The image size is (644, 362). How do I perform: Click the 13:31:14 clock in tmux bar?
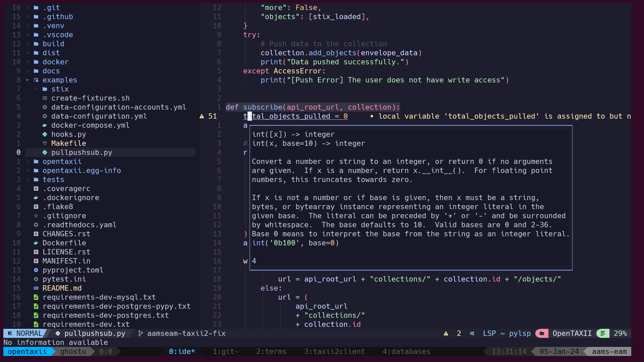pyautogui.click(x=509, y=352)
